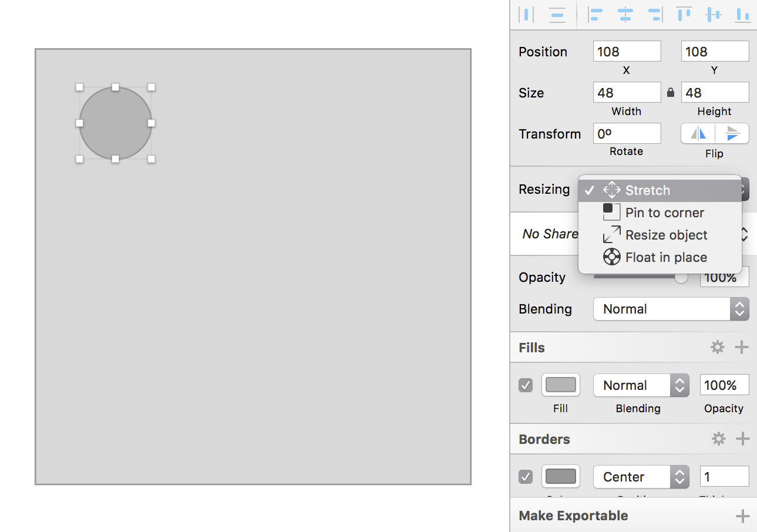Image resolution: width=757 pixels, height=532 pixels.
Task: Open the Fill color swatch
Action: [x=560, y=385]
